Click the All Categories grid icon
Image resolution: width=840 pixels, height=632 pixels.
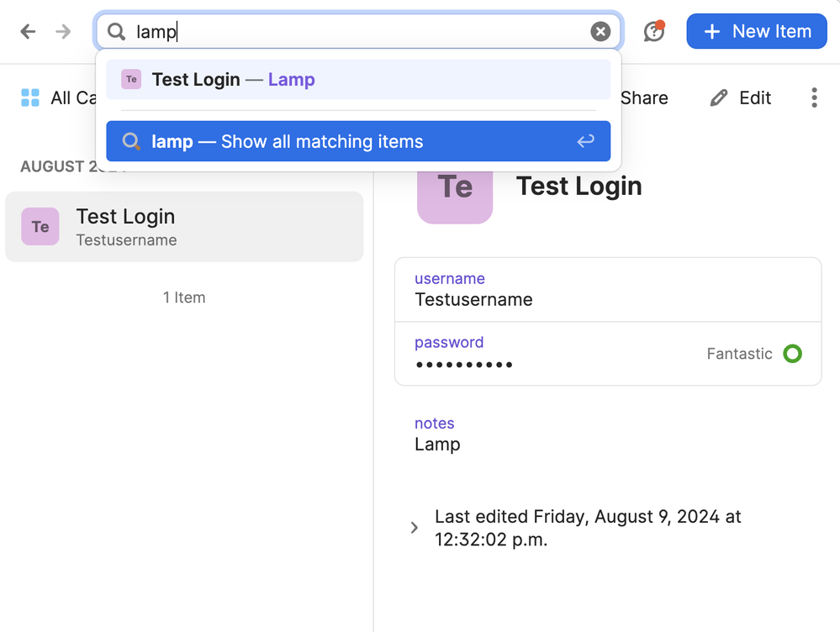[x=30, y=97]
